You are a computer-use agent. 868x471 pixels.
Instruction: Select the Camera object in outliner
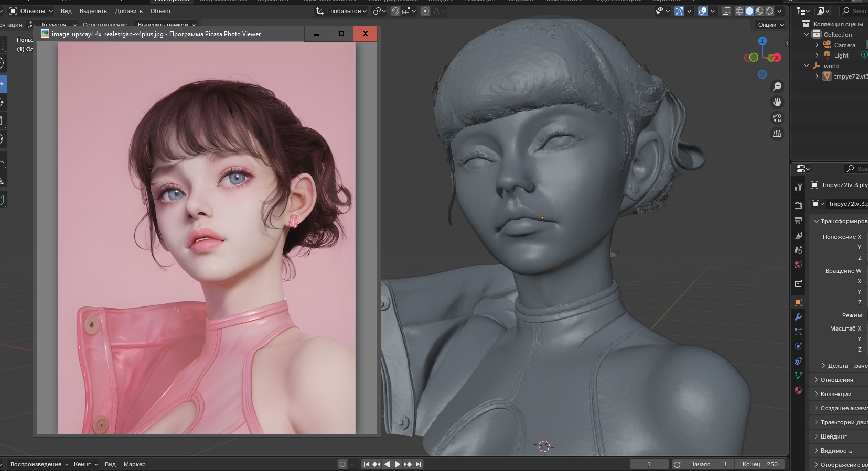click(844, 45)
